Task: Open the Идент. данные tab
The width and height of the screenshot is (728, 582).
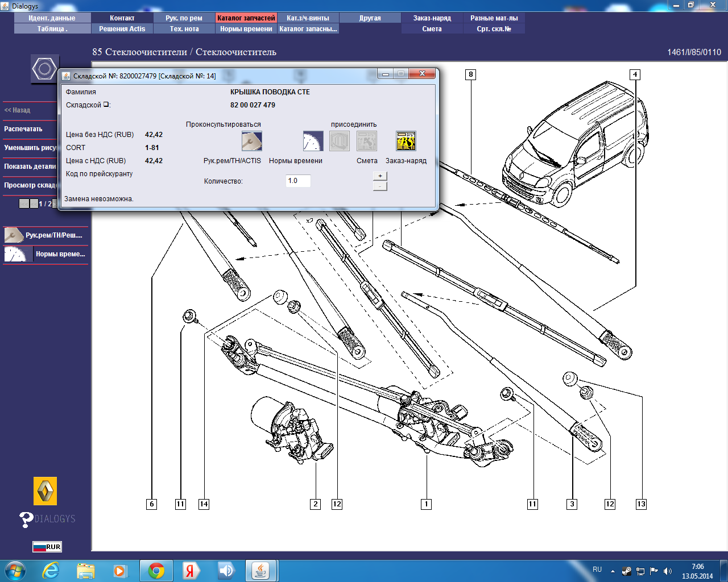Action: click(x=52, y=18)
